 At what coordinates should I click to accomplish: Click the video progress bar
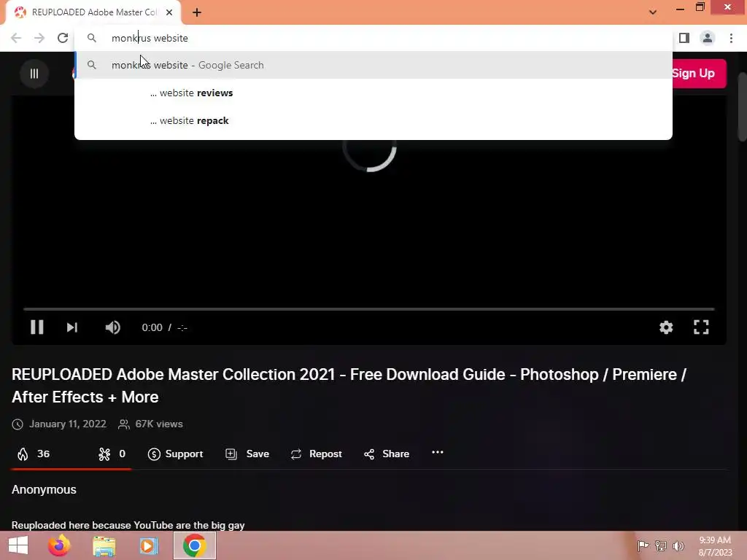(368, 309)
